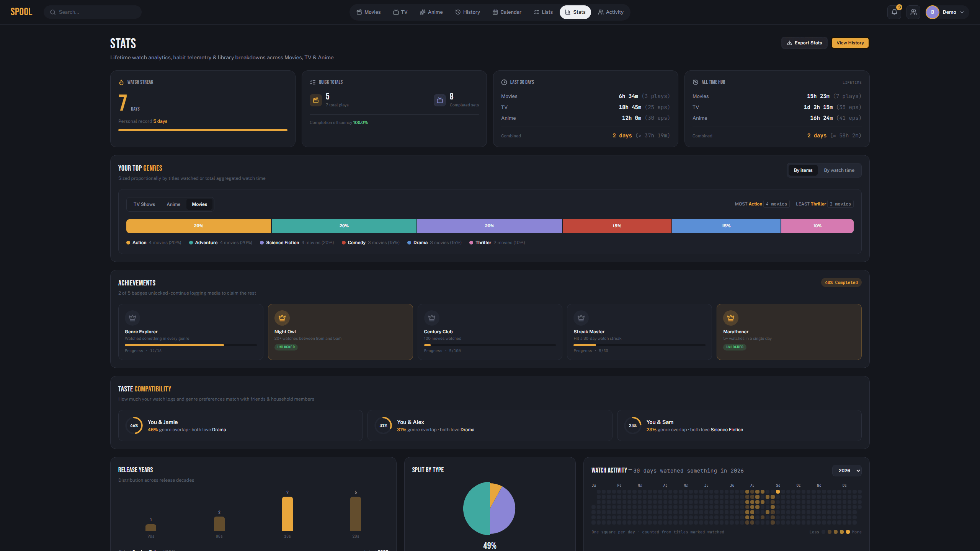This screenshot has height=551, width=980.
Task: Click the Century Club crown badge
Action: coord(432,318)
